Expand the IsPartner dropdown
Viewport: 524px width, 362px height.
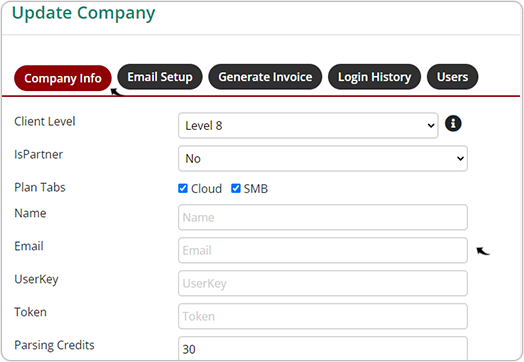tap(323, 158)
